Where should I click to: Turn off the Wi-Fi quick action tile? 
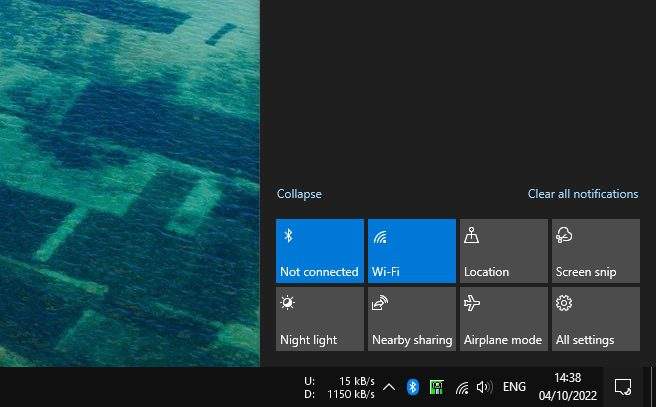pos(412,251)
